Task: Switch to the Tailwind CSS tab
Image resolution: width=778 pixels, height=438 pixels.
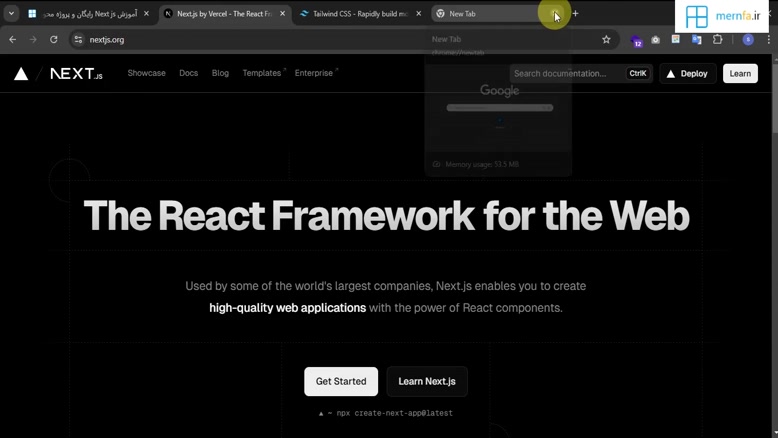Action: point(361,14)
